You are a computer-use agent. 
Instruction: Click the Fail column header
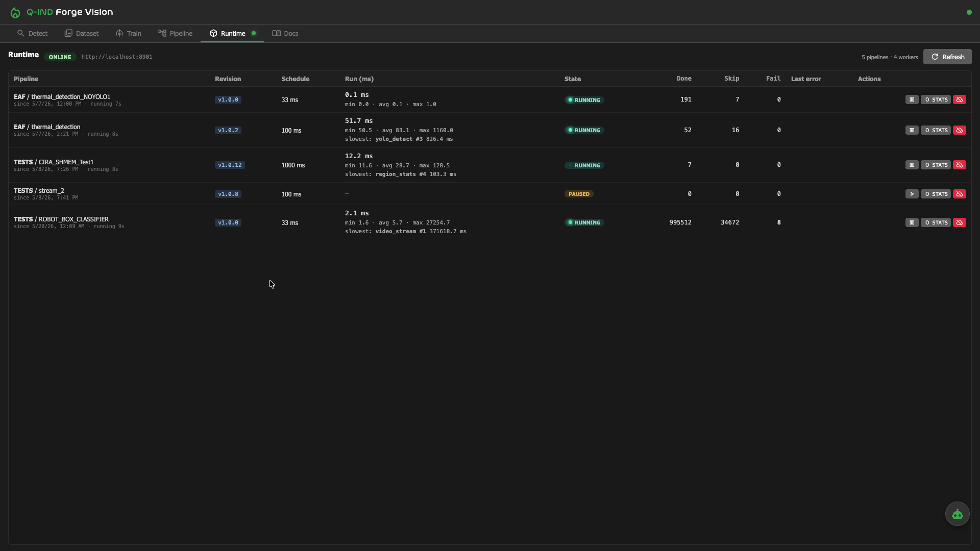(773, 79)
